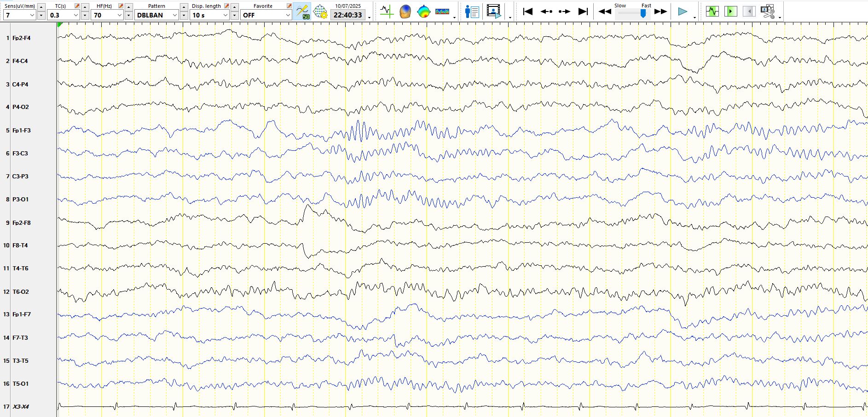Open the Favorite OFF combo box

click(288, 15)
